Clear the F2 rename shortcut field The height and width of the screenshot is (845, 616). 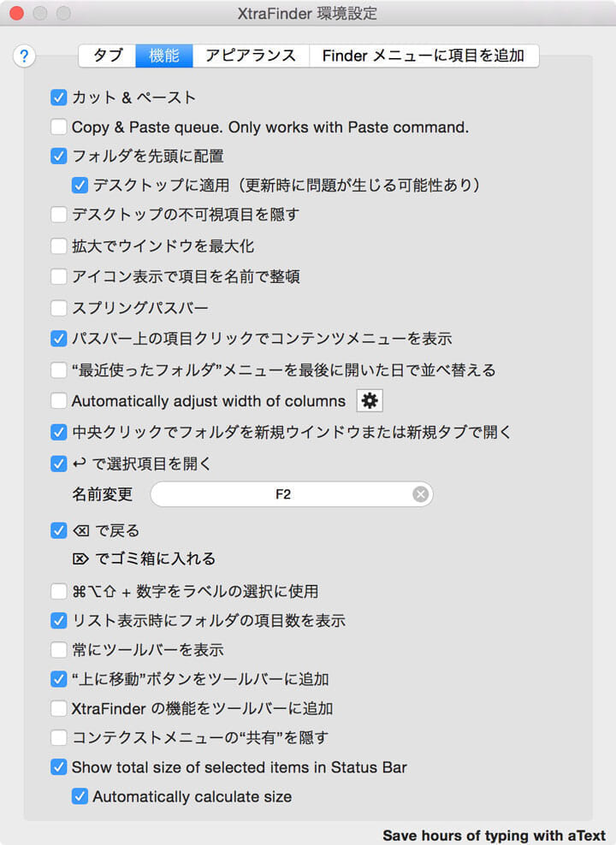tap(420, 494)
